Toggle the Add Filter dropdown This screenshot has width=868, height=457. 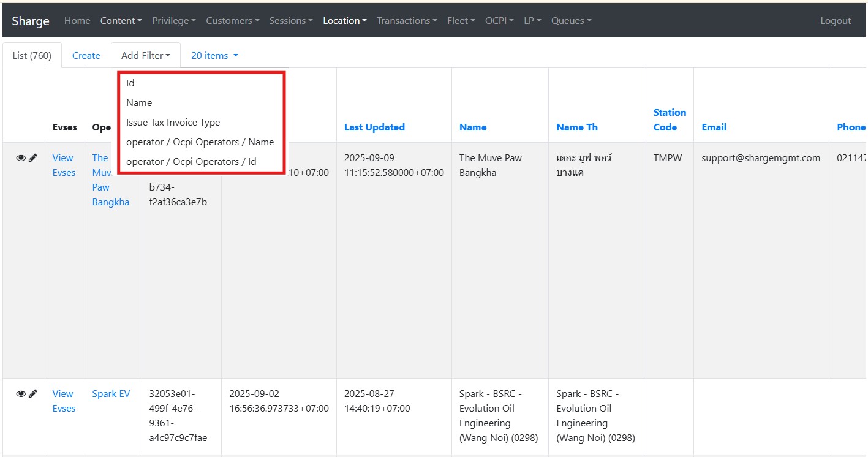point(145,56)
